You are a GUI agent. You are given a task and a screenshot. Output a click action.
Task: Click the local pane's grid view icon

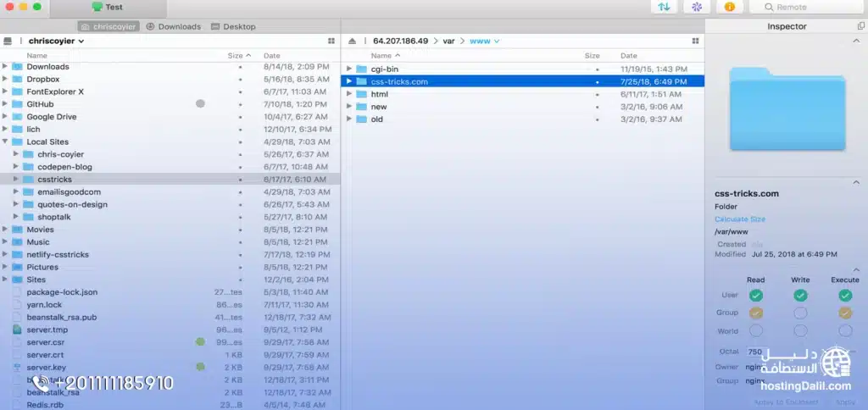click(331, 41)
